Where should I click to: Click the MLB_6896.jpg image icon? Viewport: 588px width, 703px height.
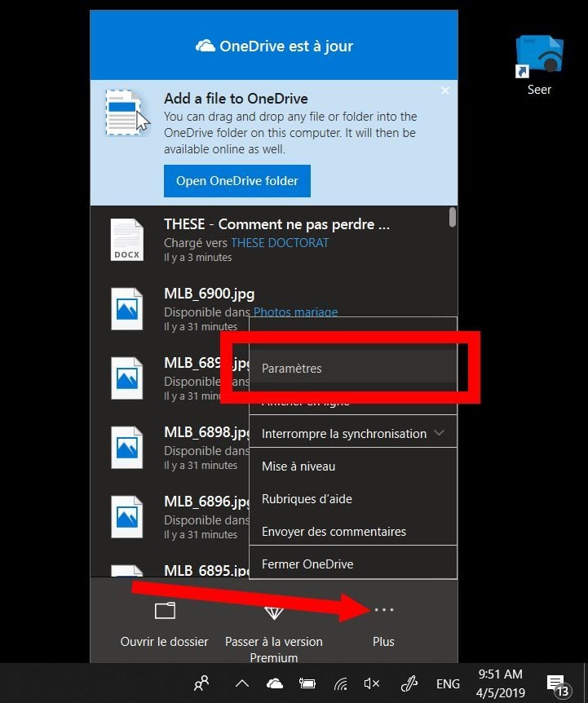click(x=127, y=517)
